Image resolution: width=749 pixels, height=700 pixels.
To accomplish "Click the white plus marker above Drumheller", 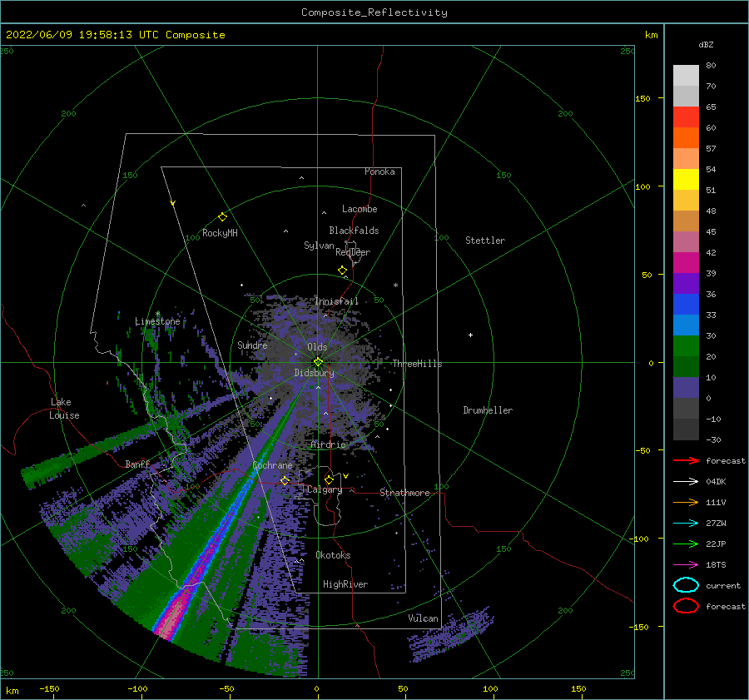I will tap(470, 335).
